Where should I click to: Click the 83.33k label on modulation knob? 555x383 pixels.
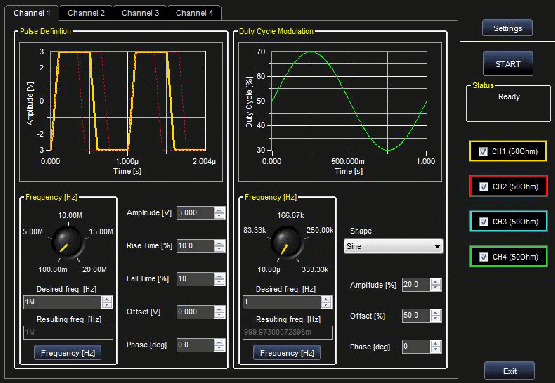254,230
